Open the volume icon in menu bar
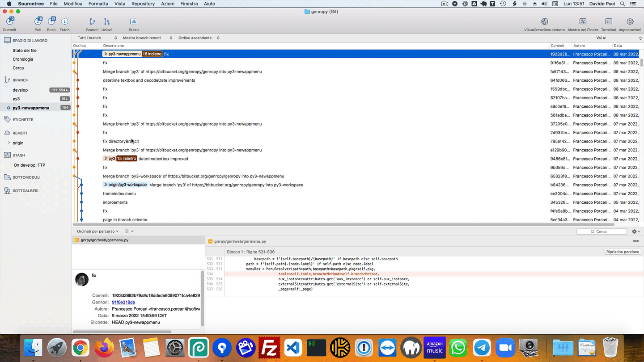This screenshot has height=362, width=644. [544, 4]
